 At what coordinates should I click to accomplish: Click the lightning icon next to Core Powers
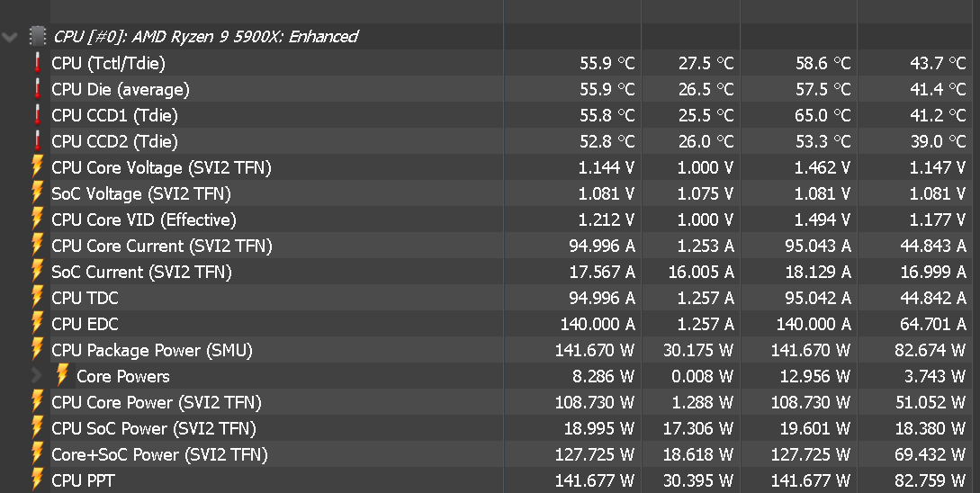(62, 376)
